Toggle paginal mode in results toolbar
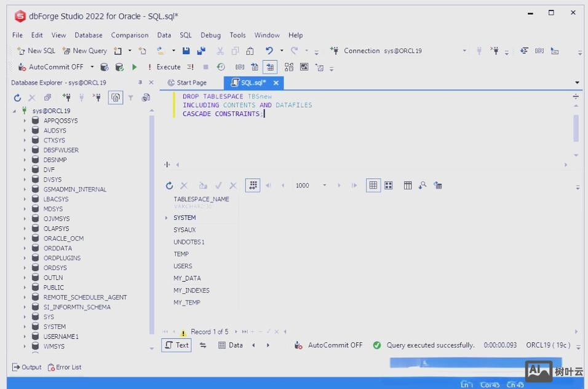588x389 pixels. pyautogui.click(x=252, y=186)
